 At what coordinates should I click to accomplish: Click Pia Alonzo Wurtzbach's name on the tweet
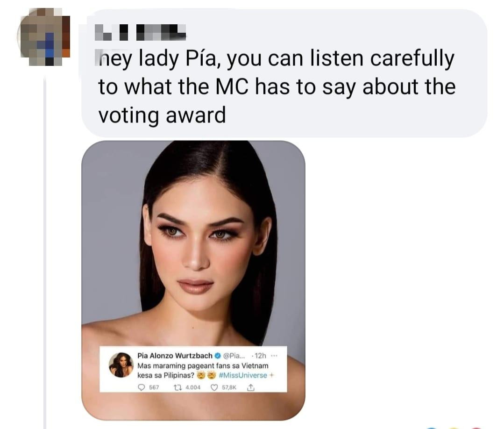[174, 355]
